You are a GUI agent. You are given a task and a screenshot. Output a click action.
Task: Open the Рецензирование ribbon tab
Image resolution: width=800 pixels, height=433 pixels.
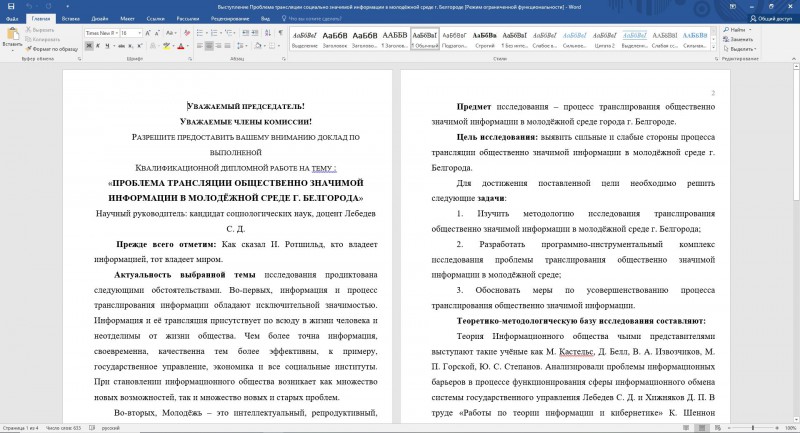(229, 18)
